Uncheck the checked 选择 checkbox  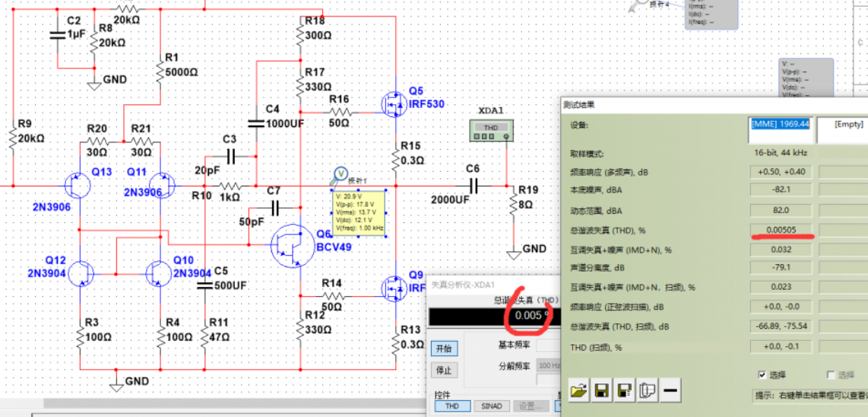[762, 374]
